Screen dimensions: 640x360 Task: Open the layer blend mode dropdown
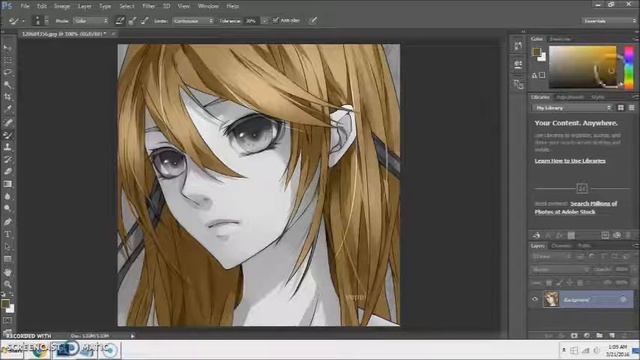click(x=560, y=269)
